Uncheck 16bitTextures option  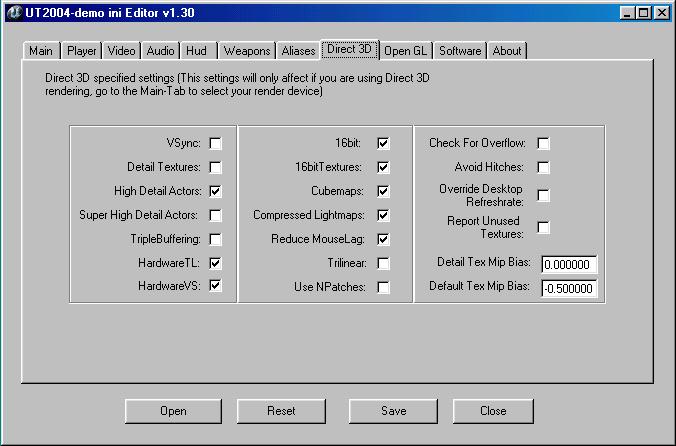(x=383, y=167)
